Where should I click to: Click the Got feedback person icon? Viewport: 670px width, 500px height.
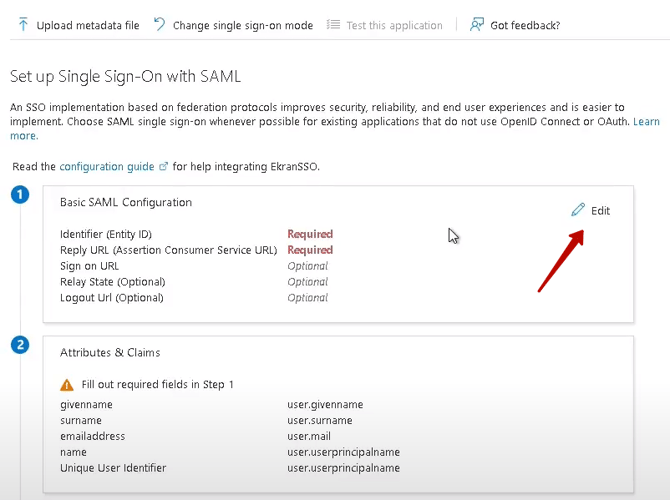point(477,25)
